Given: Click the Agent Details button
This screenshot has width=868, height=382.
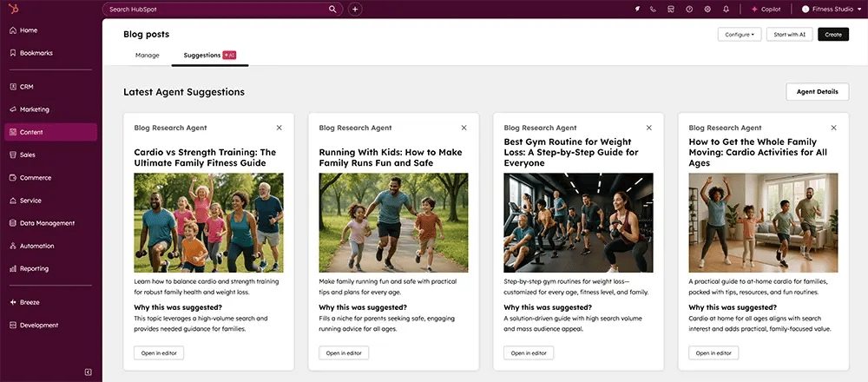Looking at the screenshot, I should click(817, 92).
